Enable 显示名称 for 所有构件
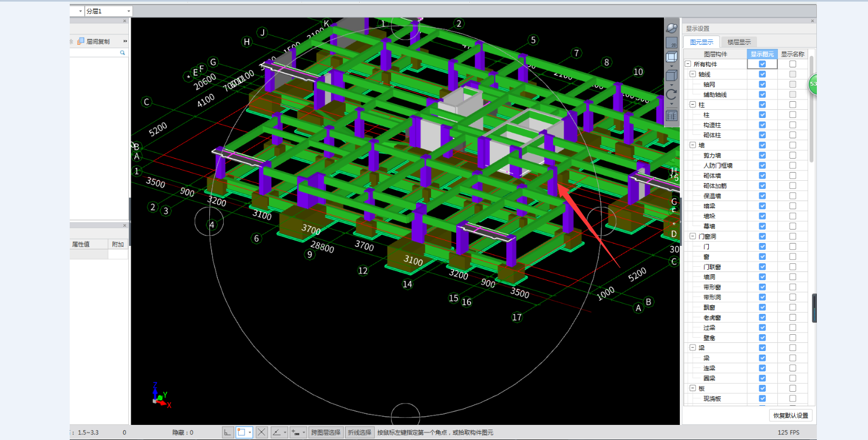This screenshot has width=868, height=440. point(792,64)
